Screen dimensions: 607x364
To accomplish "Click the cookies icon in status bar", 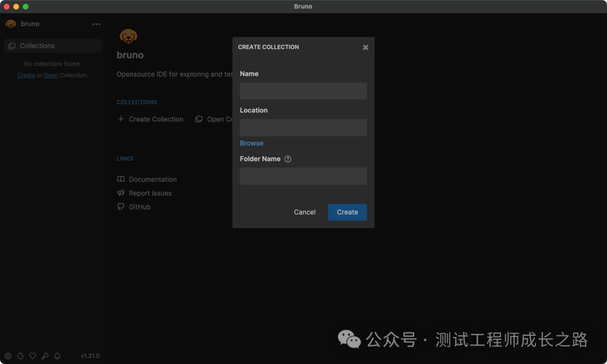I will point(21,356).
